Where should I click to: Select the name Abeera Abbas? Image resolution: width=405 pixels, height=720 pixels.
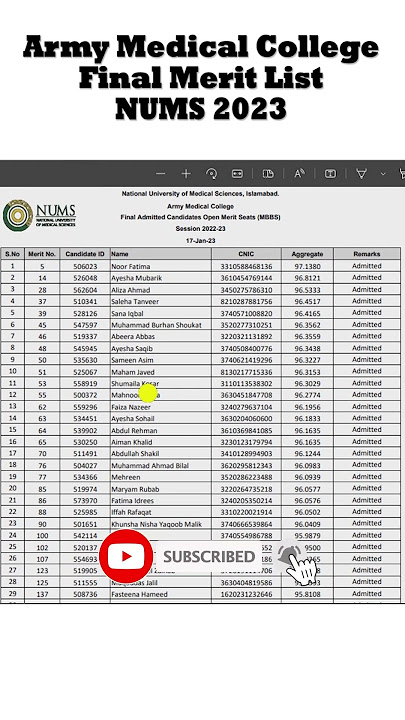coord(133,336)
